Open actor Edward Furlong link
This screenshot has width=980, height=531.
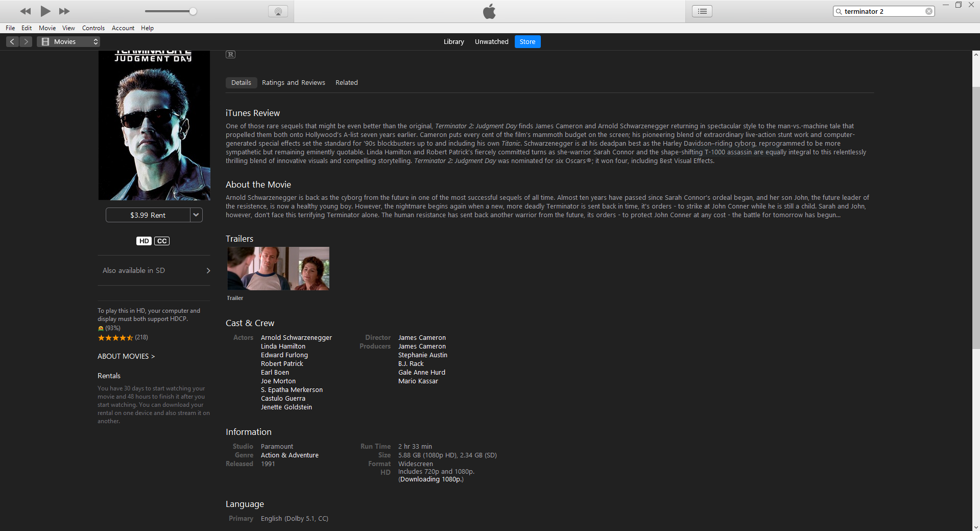click(284, 355)
